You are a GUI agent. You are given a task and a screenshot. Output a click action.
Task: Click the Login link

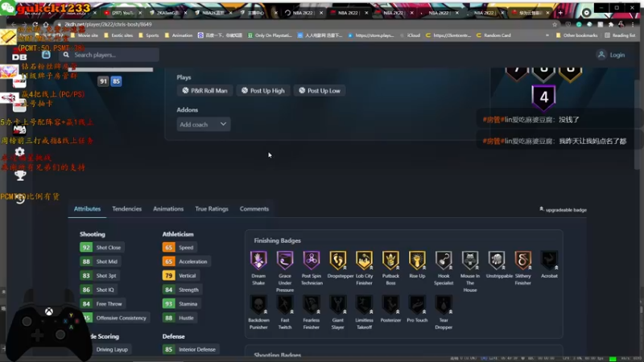coord(617,55)
